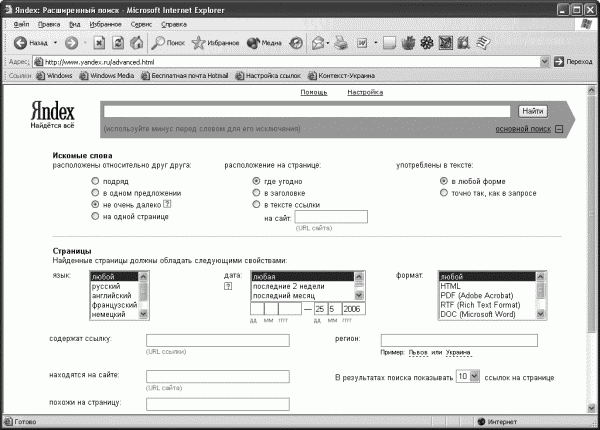600x430 pixels.
Task: Click the 'регион' input field
Action: pos(459,340)
